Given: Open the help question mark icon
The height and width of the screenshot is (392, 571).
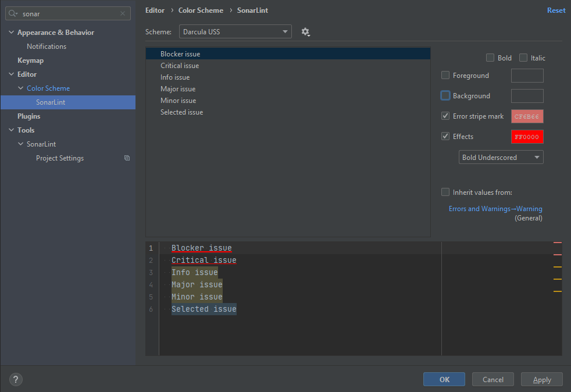Looking at the screenshot, I should pos(16,380).
